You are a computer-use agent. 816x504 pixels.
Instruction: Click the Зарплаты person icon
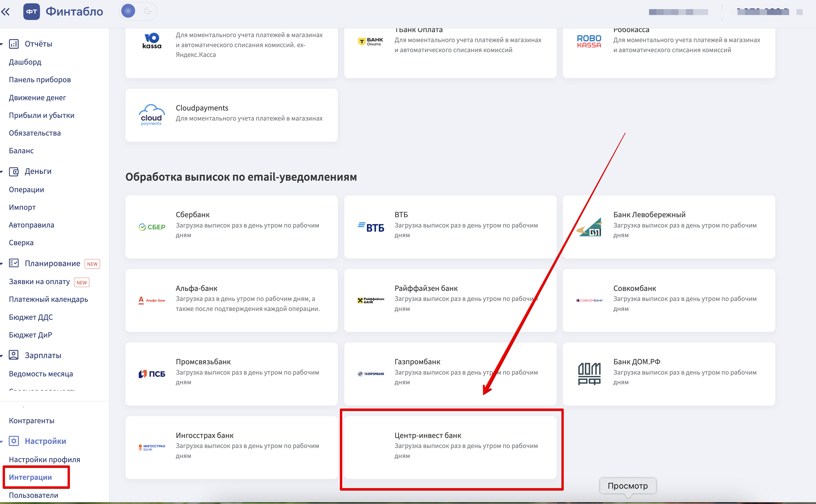click(x=14, y=355)
